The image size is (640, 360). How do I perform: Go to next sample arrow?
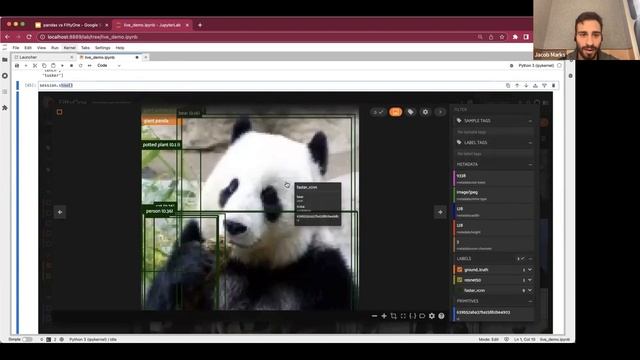[440, 212]
